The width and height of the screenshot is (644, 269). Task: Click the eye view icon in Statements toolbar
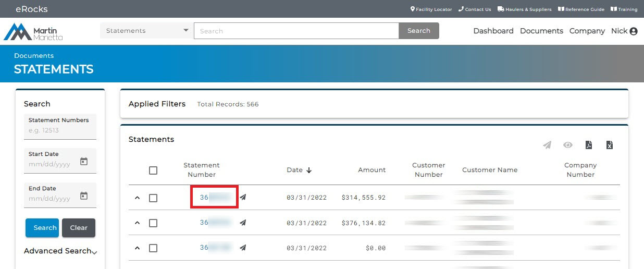[x=567, y=145]
